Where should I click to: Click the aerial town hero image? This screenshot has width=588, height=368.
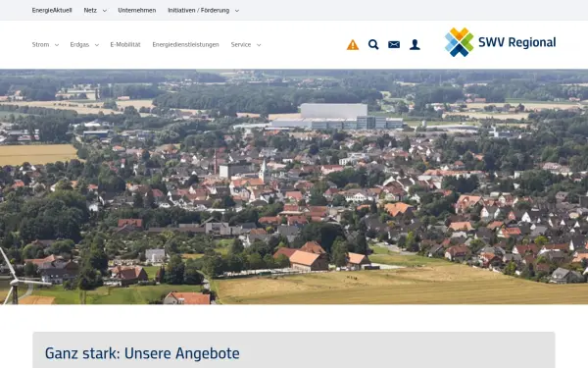(x=294, y=186)
